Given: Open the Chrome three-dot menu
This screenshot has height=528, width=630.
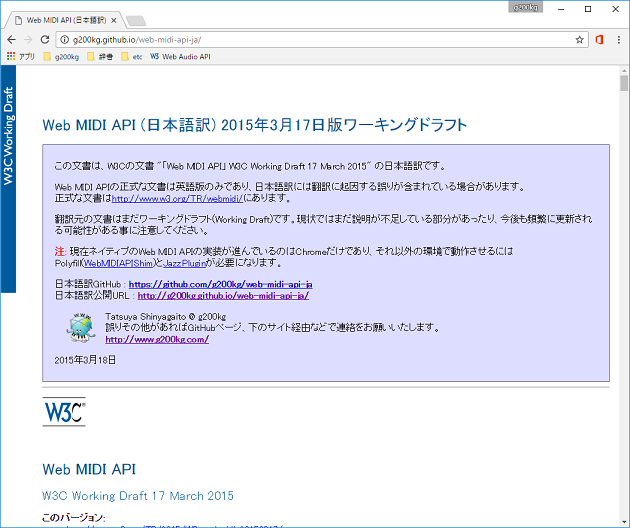Looking at the screenshot, I should (x=618, y=39).
